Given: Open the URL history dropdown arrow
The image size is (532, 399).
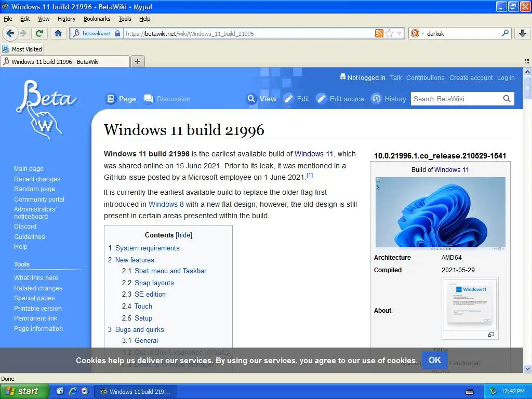Looking at the screenshot, I should coord(399,33).
